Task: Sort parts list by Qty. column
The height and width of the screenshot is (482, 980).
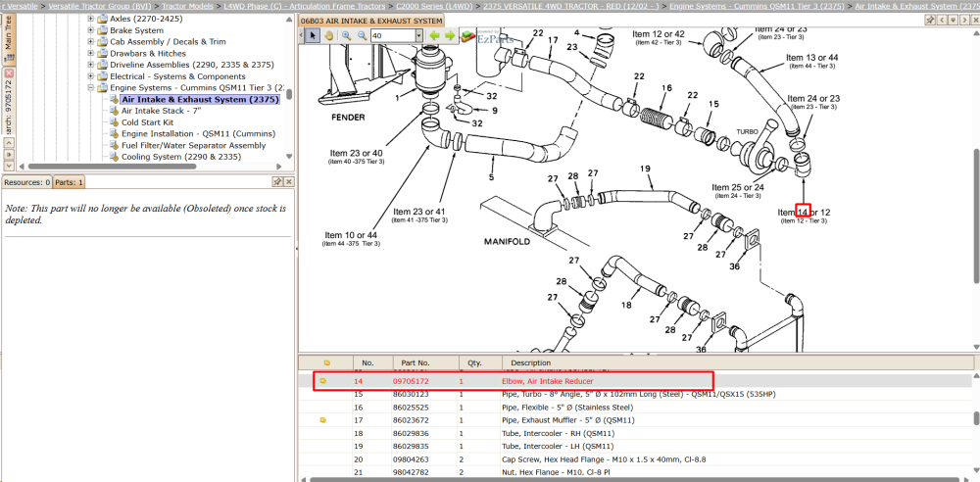Action: click(480, 362)
